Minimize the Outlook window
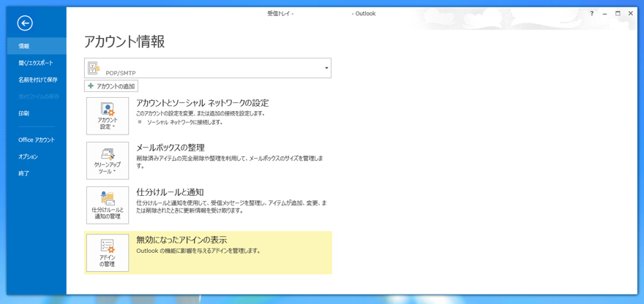644x304 pixels. click(x=604, y=14)
